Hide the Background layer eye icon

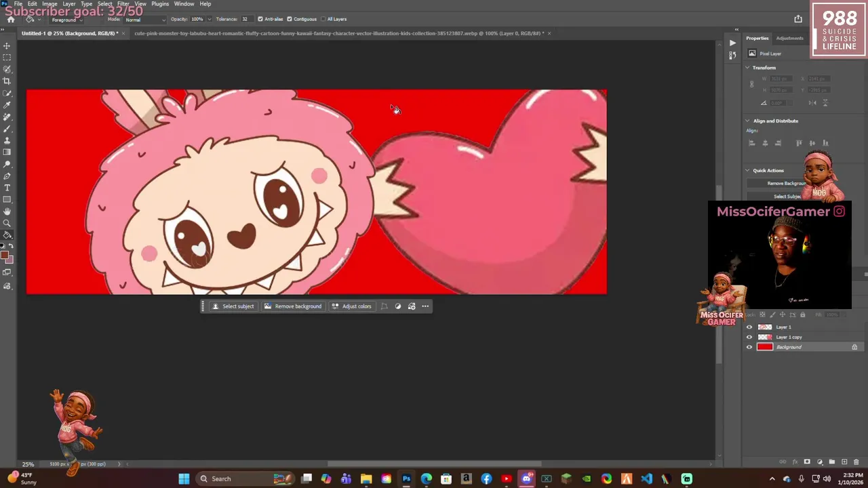pyautogui.click(x=749, y=347)
